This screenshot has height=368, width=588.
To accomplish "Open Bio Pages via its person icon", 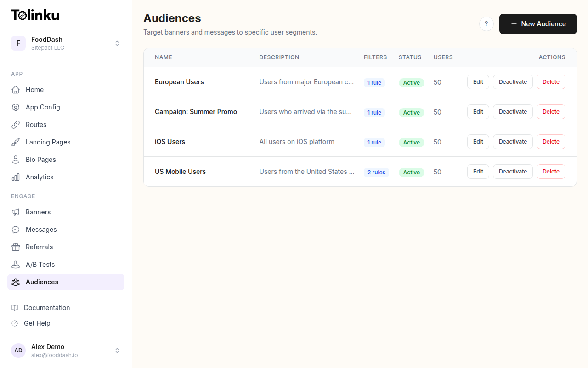I will point(15,160).
